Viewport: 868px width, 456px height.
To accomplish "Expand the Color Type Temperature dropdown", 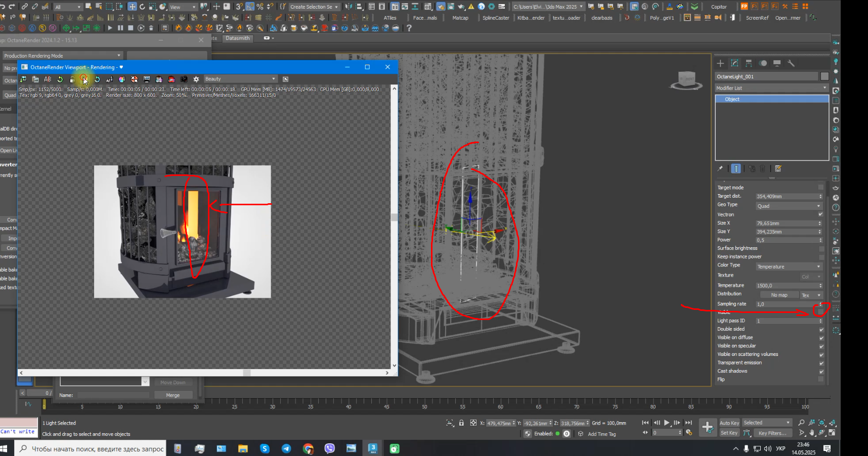I will tap(789, 267).
